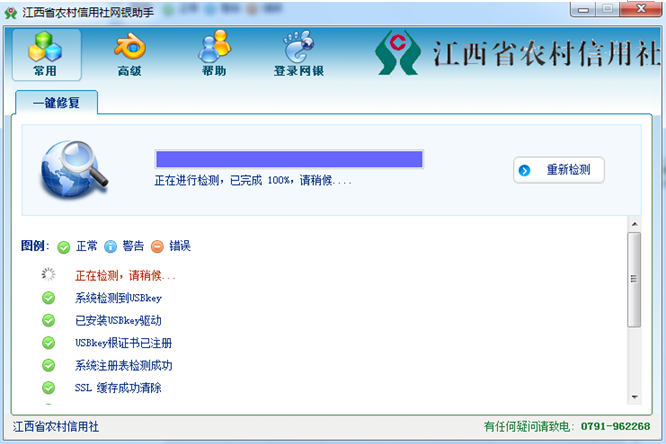Screen dimensions: 666x444
Task: Click green check next to 系统注册表检测成功
Action: coord(48,365)
